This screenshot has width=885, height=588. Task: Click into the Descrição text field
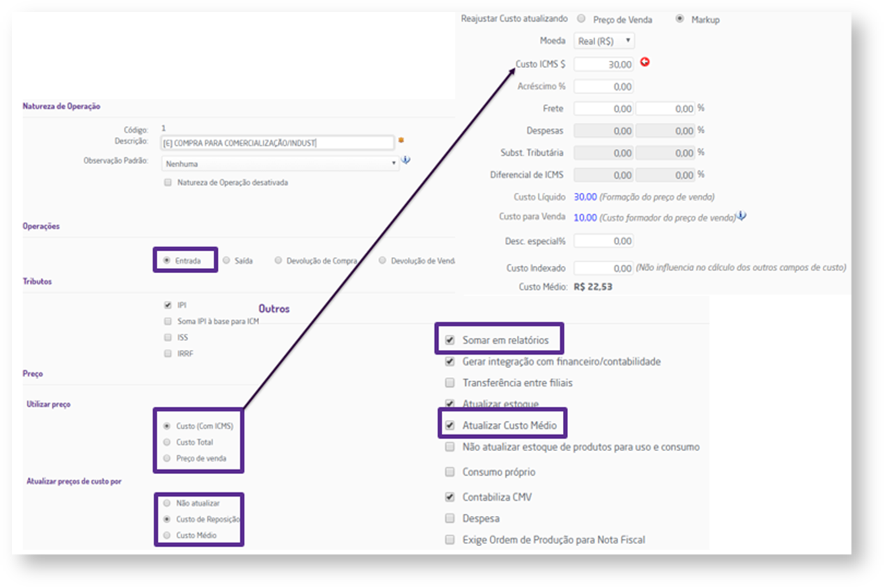[x=277, y=143]
